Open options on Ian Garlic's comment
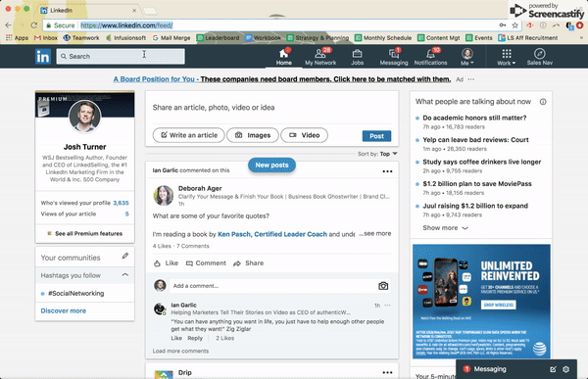588x379 pixels. [x=387, y=306]
